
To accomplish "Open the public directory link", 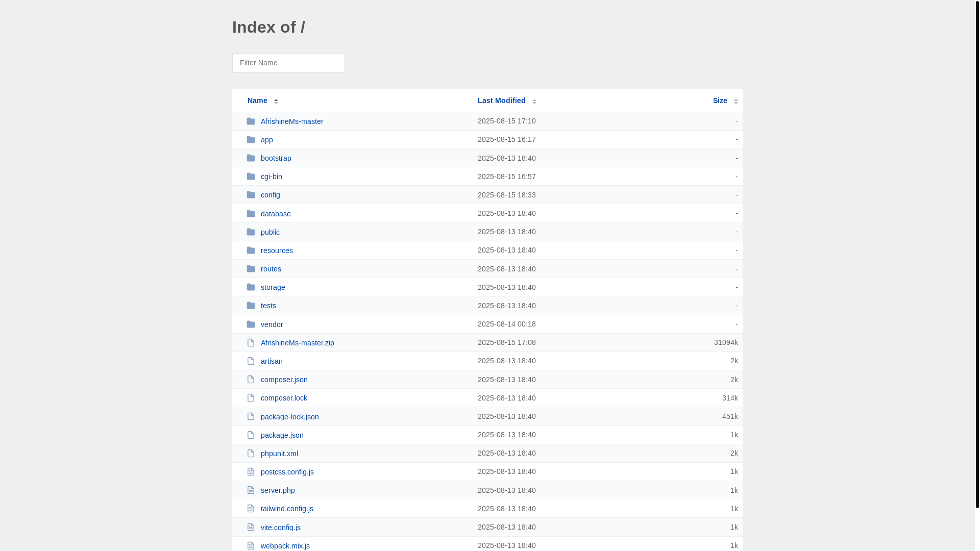I will point(270,232).
